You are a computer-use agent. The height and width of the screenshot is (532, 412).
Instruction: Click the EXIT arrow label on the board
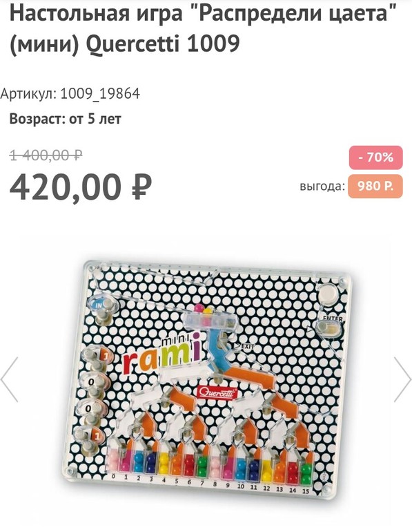[x=244, y=346]
